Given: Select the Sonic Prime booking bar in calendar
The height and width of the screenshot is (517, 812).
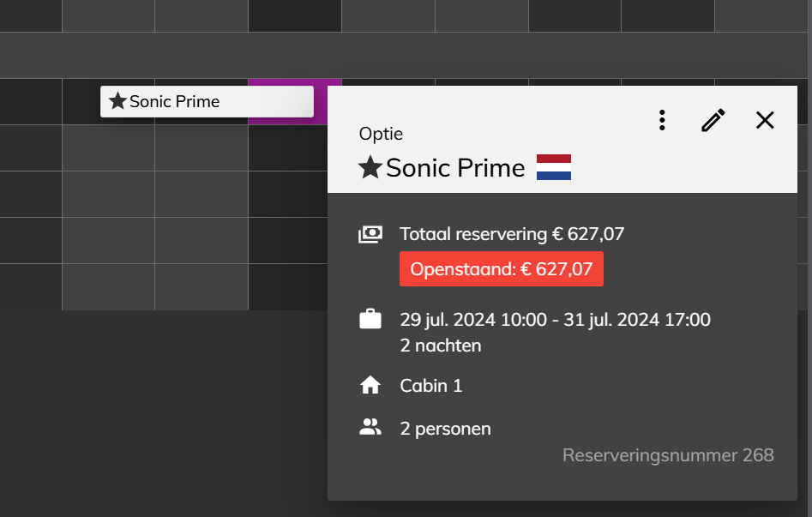Looking at the screenshot, I should pos(207,101).
